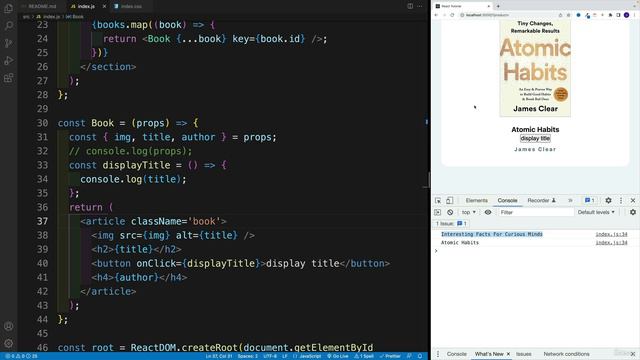Open the issues counter badge in the DevTools toolbar

point(589,200)
